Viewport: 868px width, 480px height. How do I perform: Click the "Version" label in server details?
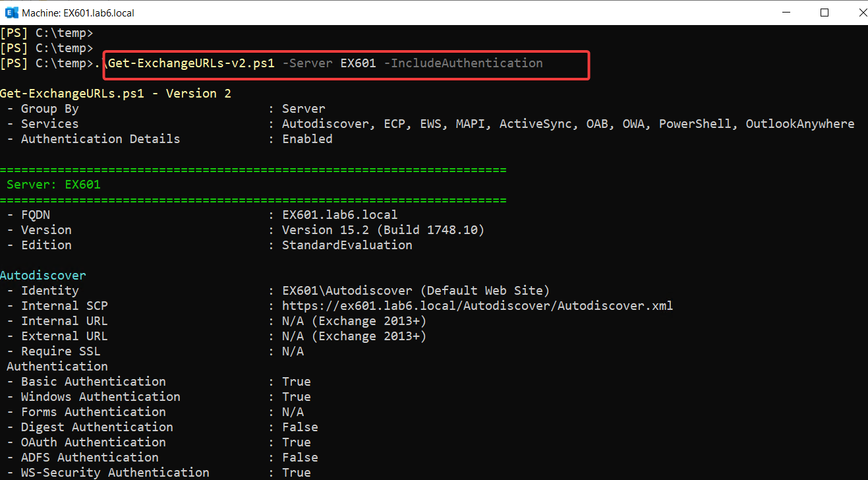pos(46,230)
